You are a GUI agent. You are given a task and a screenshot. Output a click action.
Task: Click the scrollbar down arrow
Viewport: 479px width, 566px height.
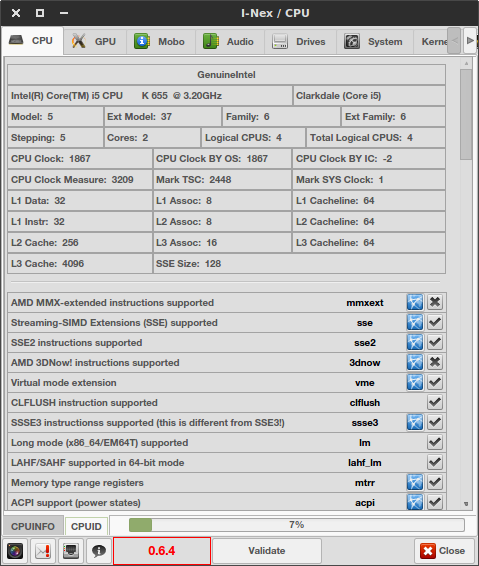pyautogui.click(x=466, y=504)
